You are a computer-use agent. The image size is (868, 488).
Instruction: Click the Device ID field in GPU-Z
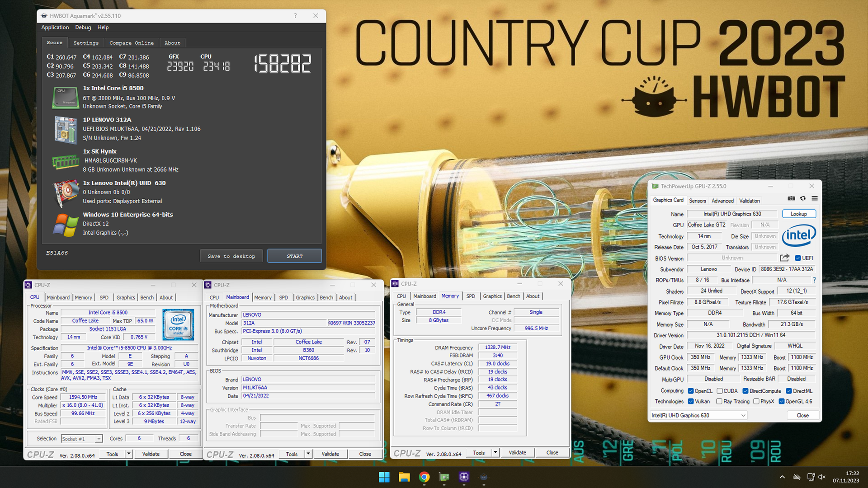pyautogui.click(x=787, y=269)
